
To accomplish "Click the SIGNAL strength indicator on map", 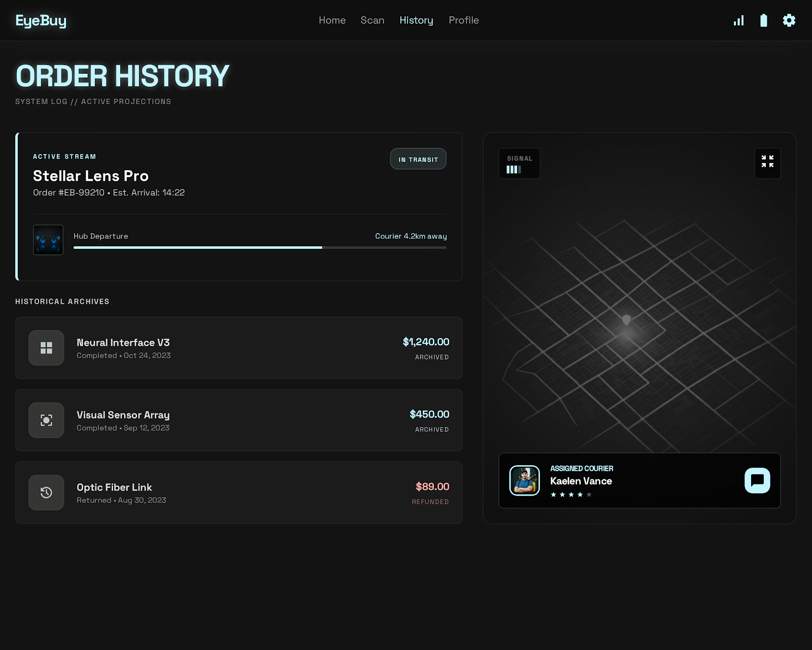I will tap(519, 164).
